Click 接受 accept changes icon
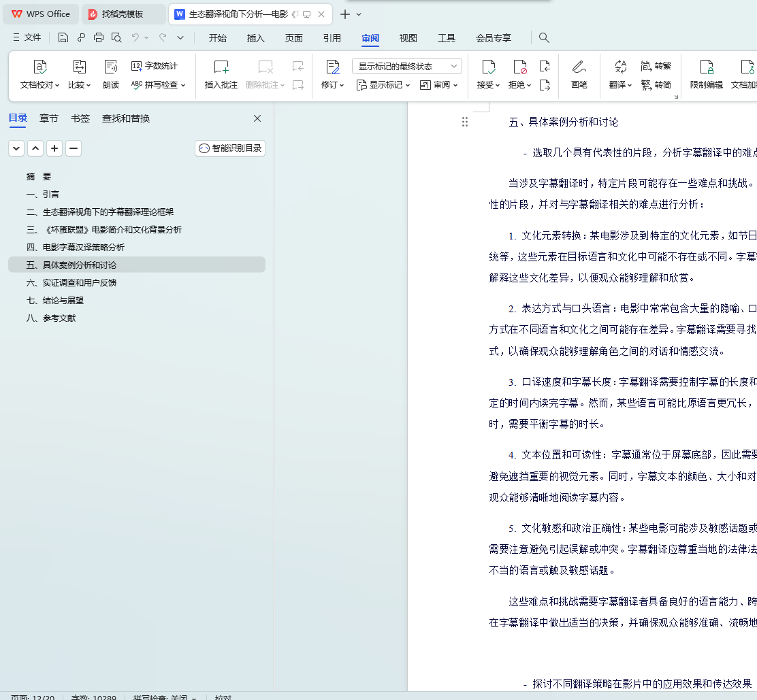 pos(489,67)
